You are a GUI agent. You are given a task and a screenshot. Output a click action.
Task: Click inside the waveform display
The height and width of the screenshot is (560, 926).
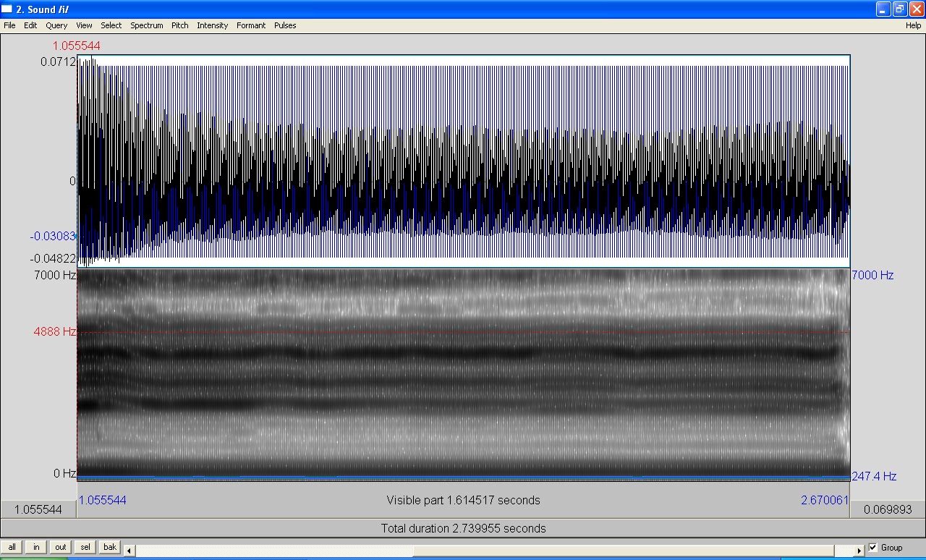point(463,161)
